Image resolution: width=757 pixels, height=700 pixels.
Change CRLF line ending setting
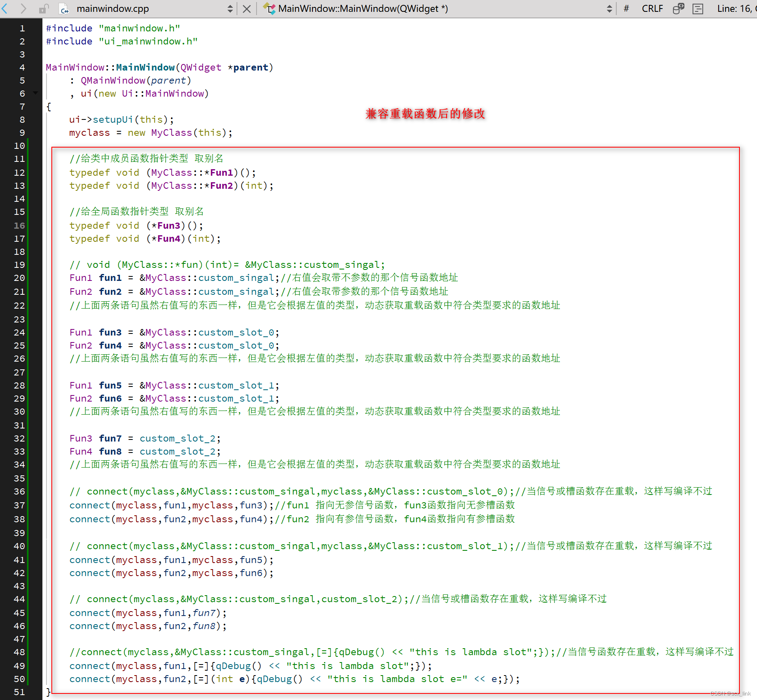pyautogui.click(x=652, y=9)
